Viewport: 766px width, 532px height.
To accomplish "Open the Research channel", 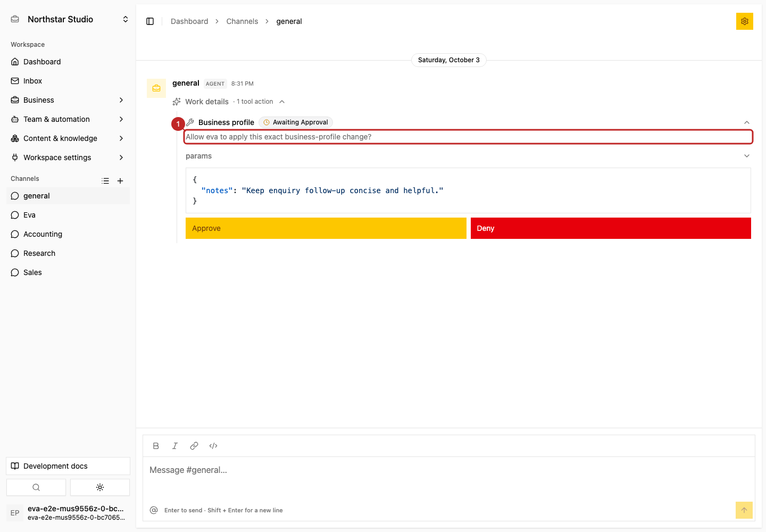I will pyautogui.click(x=68, y=253).
